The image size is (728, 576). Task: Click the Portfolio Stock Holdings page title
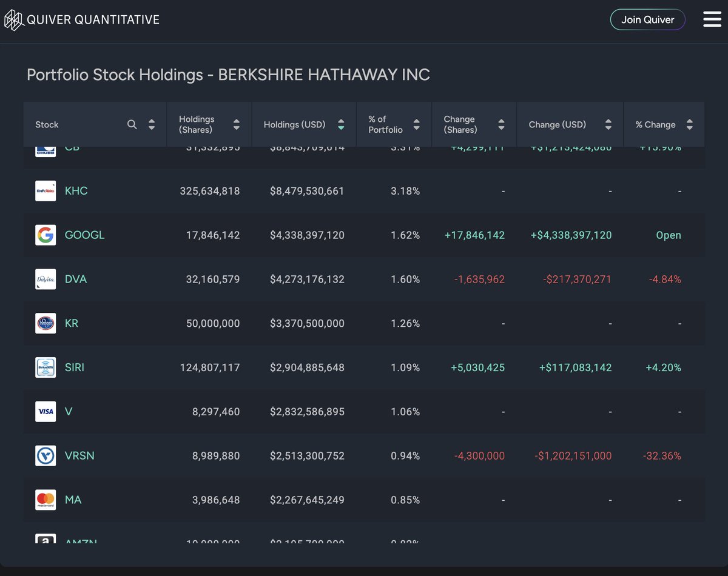pyautogui.click(x=228, y=75)
